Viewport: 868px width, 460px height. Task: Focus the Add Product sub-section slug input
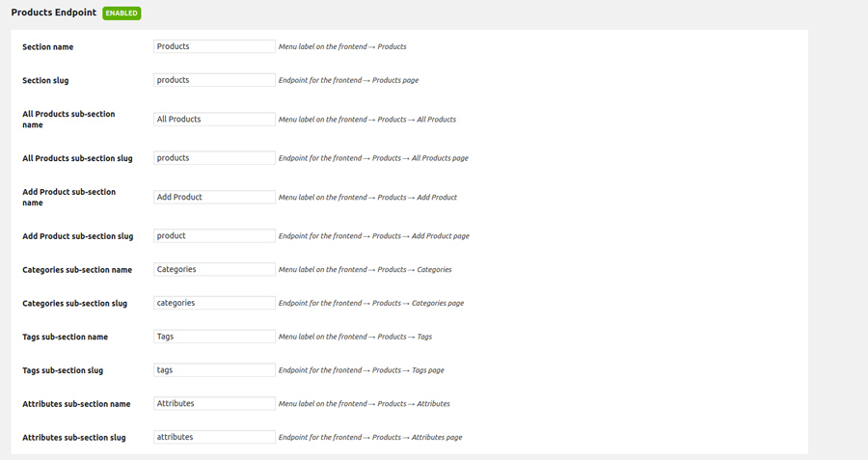214,235
